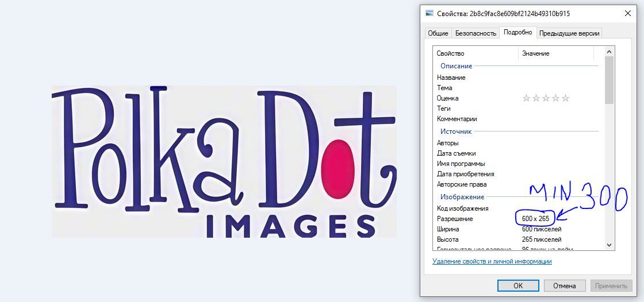Select the Название property row
Viewport: 644px width, 302px height.
point(519,78)
